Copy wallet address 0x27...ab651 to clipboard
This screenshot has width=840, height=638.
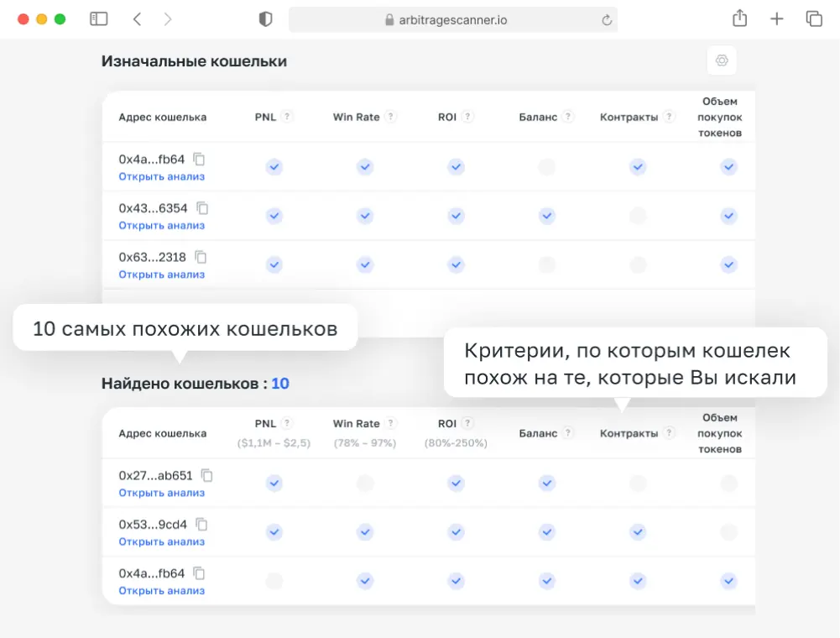[208, 475]
